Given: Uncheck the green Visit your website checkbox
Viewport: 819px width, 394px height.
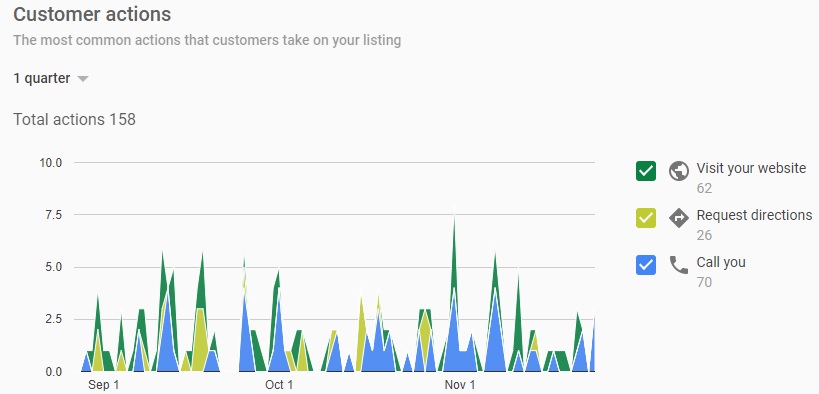Looking at the screenshot, I should pyautogui.click(x=646, y=171).
